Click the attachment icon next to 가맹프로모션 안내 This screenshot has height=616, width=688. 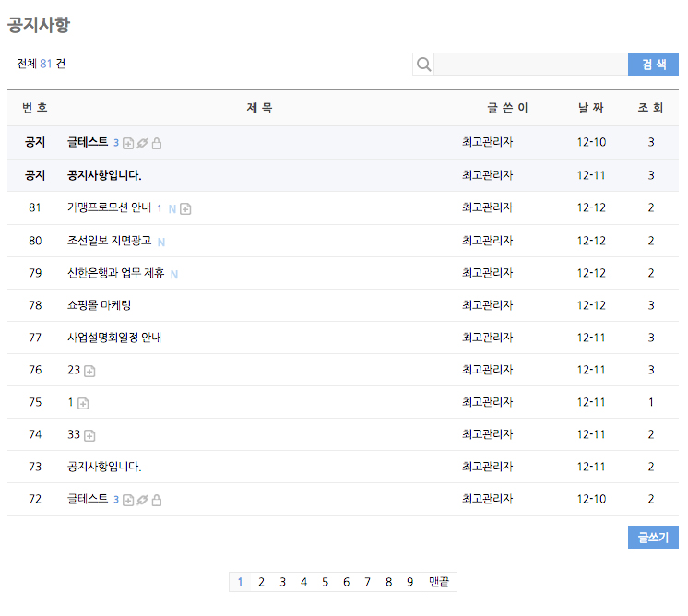(185, 209)
